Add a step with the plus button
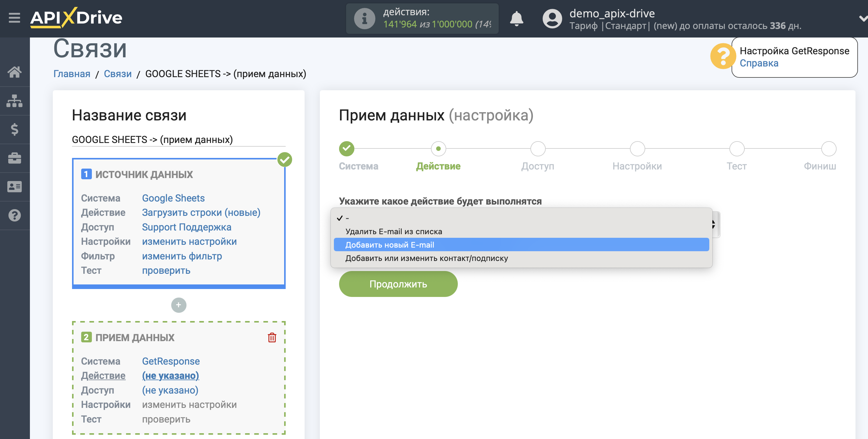868x439 pixels. pyautogui.click(x=179, y=305)
